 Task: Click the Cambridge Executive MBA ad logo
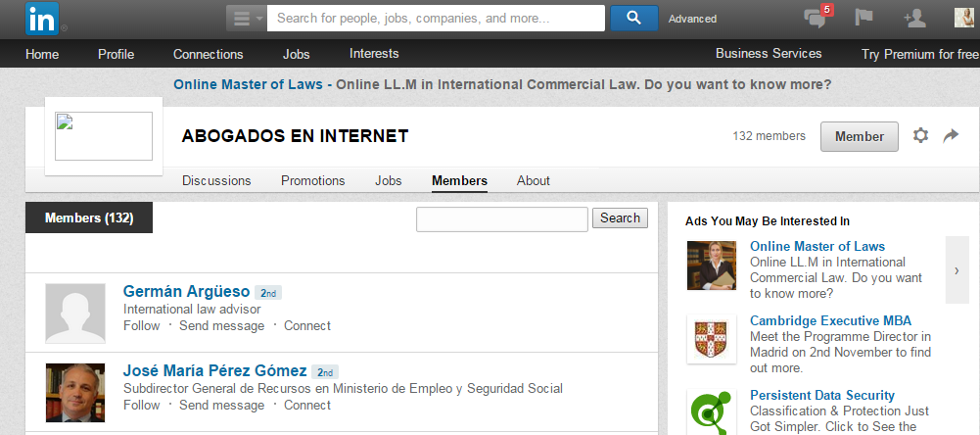(x=712, y=338)
